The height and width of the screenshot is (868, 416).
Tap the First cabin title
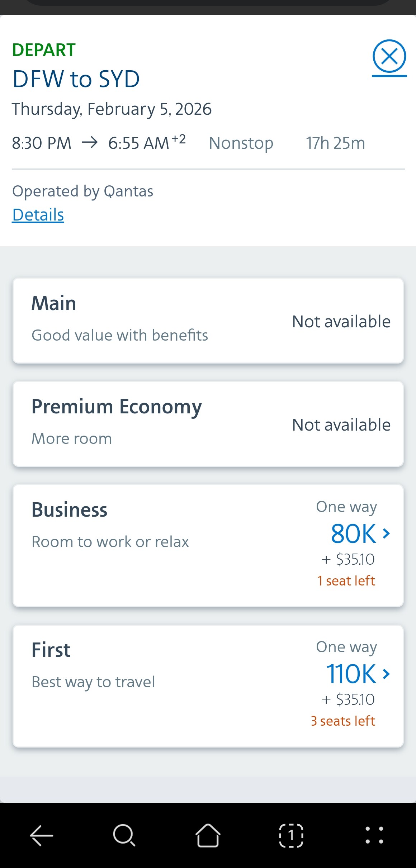tap(51, 650)
